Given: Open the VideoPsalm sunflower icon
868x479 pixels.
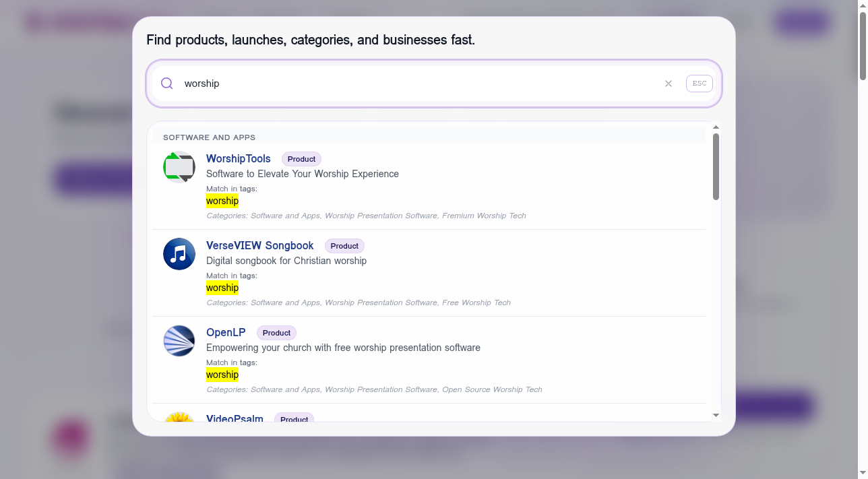Looking at the screenshot, I should (x=179, y=417).
